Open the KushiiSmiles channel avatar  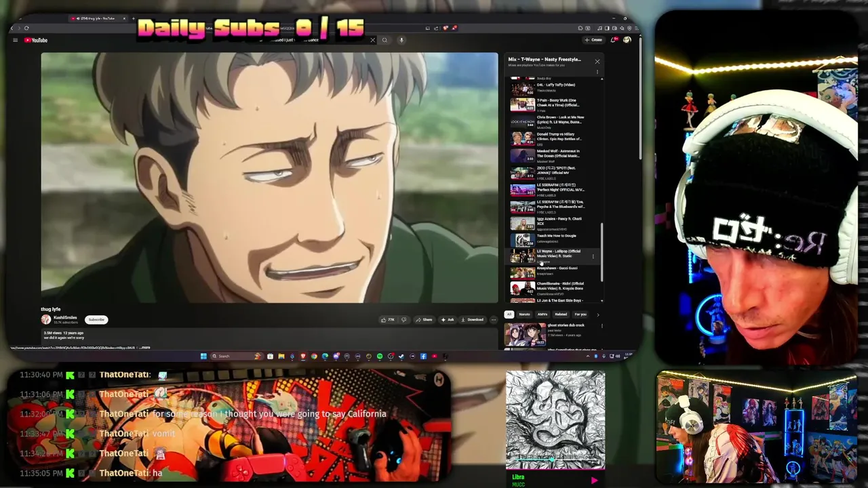point(45,319)
